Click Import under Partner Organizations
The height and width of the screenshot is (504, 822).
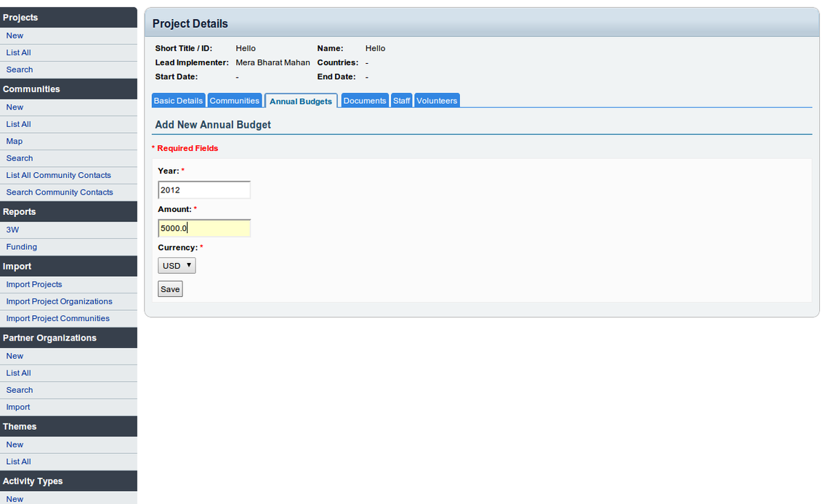point(18,407)
